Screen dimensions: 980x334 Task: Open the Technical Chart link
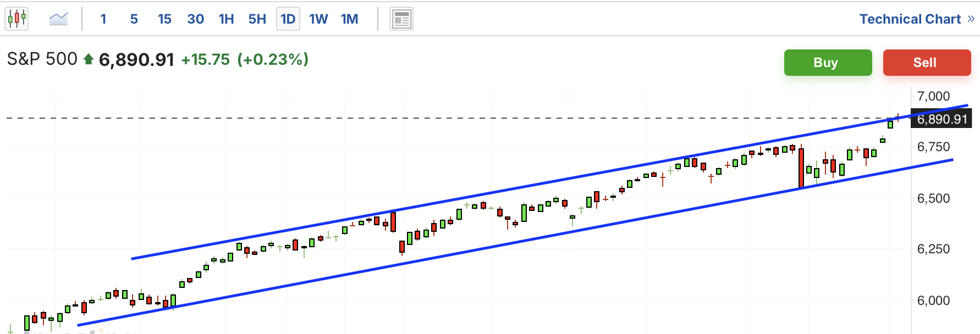click(910, 19)
